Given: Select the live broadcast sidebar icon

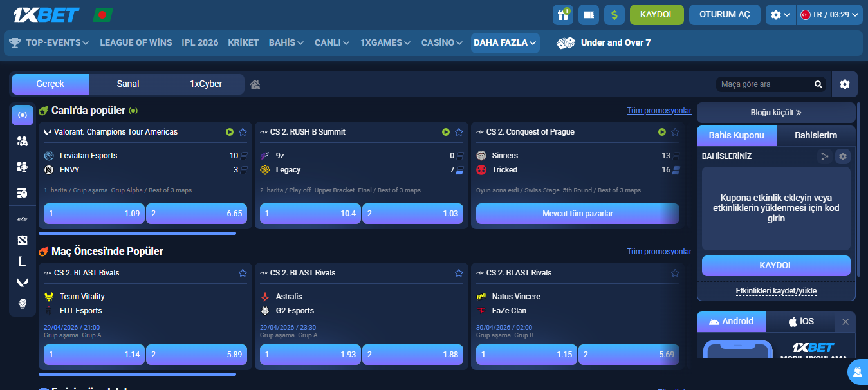Looking at the screenshot, I should point(23,115).
